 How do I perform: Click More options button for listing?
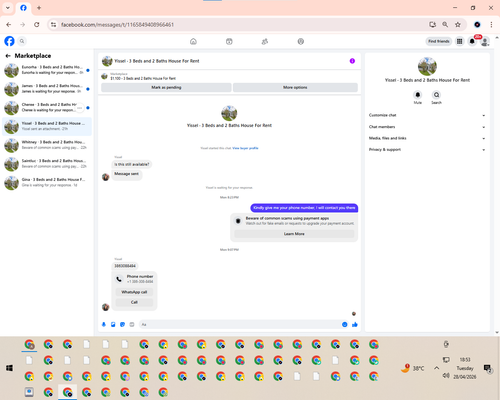pos(295,87)
